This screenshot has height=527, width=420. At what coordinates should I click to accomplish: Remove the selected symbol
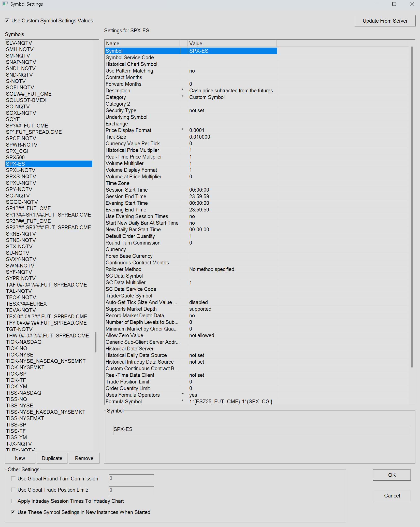pyautogui.click(x=84, y=458)
